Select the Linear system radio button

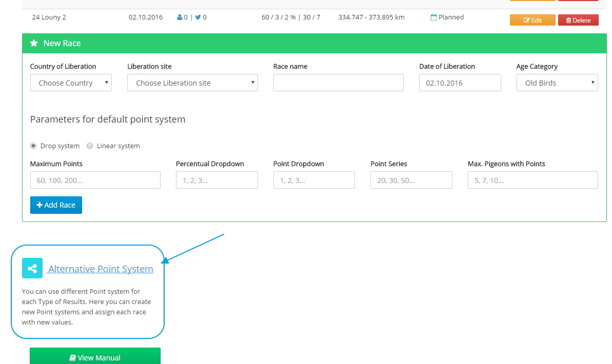click(x=90, y=146)
